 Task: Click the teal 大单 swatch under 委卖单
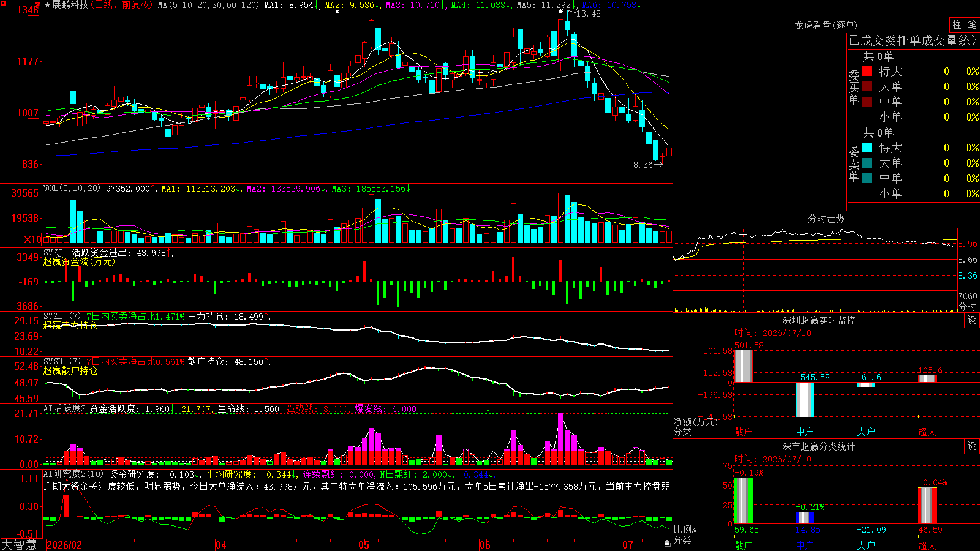pos(867,163)
